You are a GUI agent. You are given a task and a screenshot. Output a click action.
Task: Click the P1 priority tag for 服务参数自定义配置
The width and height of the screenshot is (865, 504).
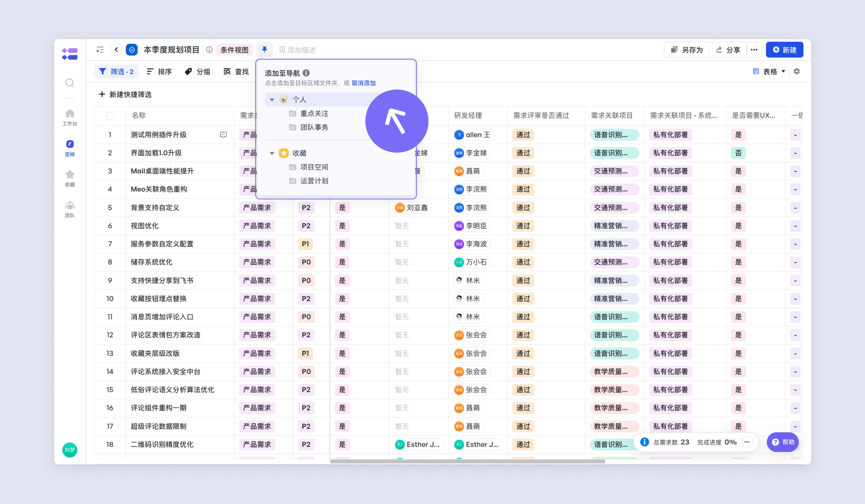(305, 244)
